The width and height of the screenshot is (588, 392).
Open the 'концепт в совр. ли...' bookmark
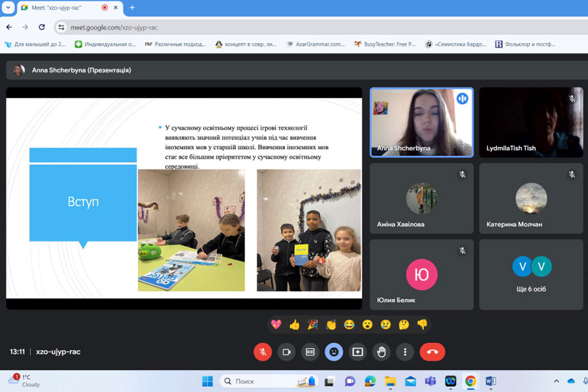tap(246, 44)
